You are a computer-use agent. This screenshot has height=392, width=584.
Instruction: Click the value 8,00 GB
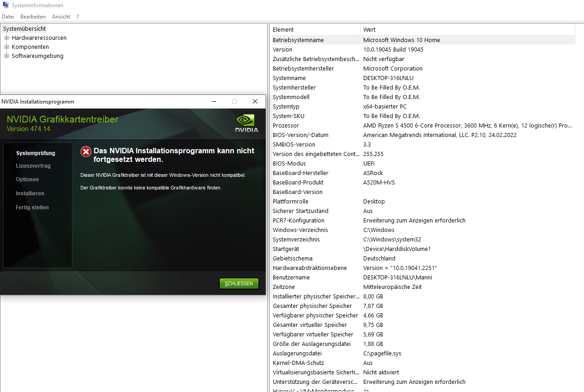373,297
